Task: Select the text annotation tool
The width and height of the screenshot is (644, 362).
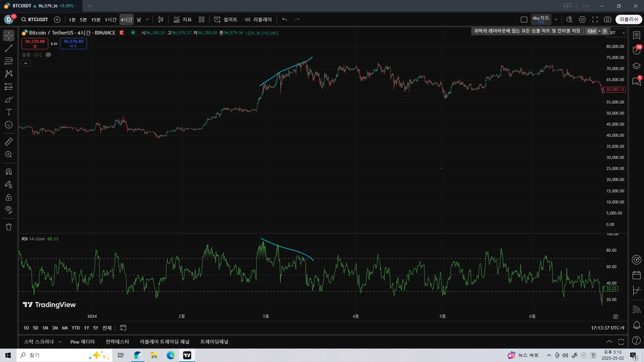Action: coord(9,112)
